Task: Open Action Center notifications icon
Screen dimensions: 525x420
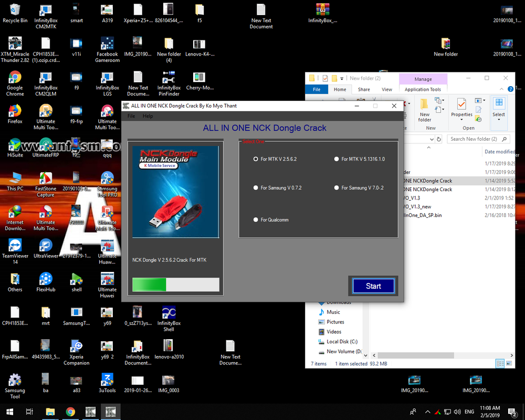Action: (512, 412)
